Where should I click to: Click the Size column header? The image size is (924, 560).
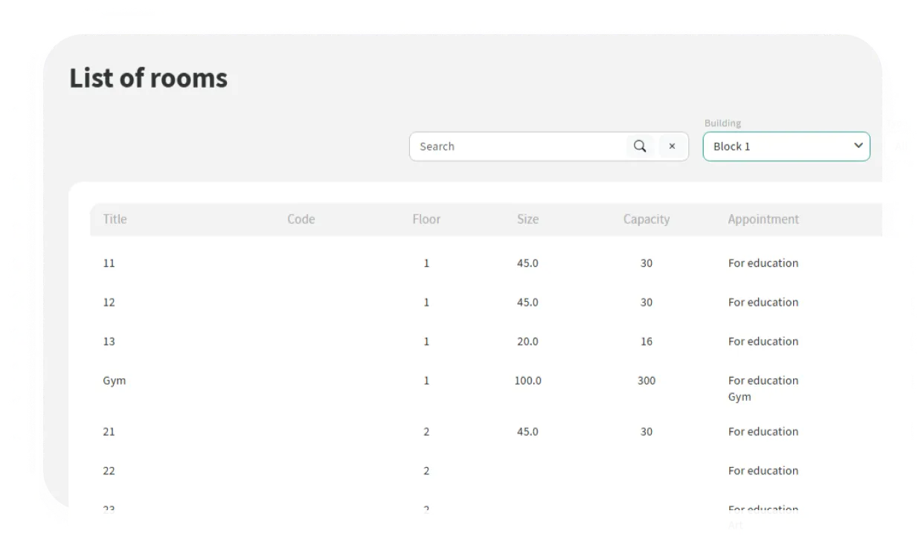527,219
